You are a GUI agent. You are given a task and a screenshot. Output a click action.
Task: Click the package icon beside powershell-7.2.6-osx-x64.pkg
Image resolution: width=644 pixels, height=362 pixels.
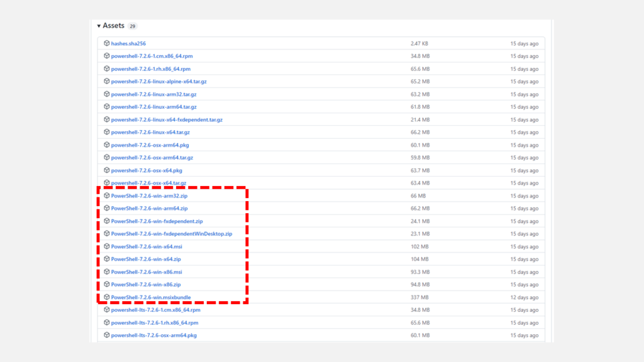click(x=107, y=170)
